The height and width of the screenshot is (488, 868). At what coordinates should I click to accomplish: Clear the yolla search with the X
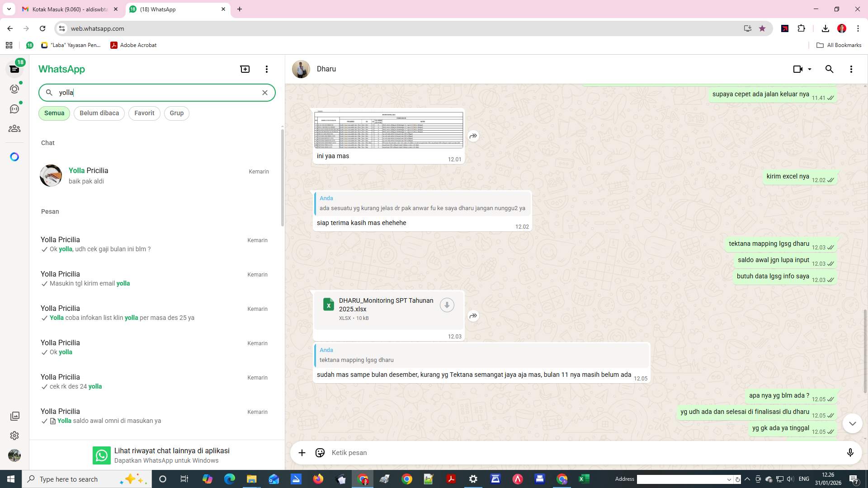(x=264, y=92)
